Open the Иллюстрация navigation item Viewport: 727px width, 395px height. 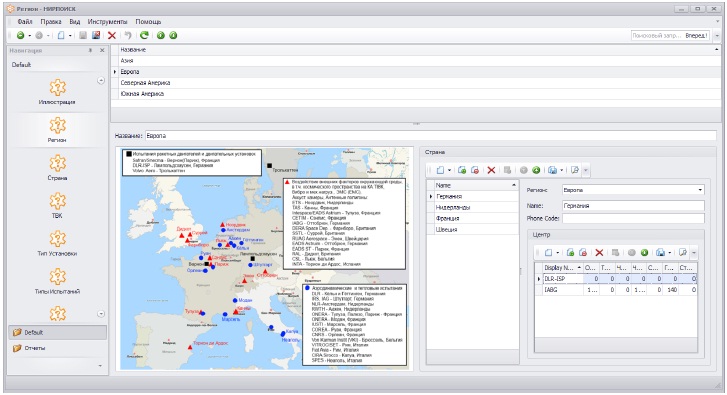click(57, 92)
